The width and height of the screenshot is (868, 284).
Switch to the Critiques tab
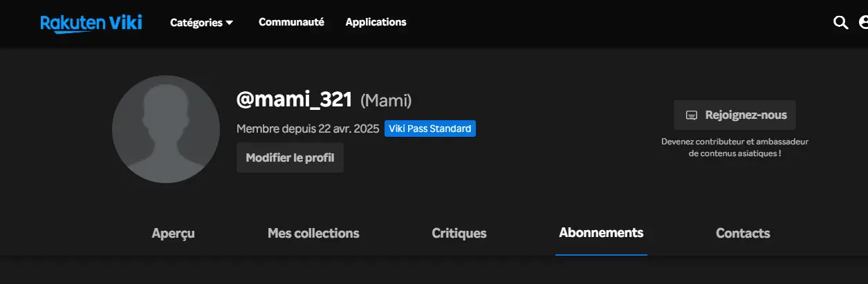pos(459,234)
